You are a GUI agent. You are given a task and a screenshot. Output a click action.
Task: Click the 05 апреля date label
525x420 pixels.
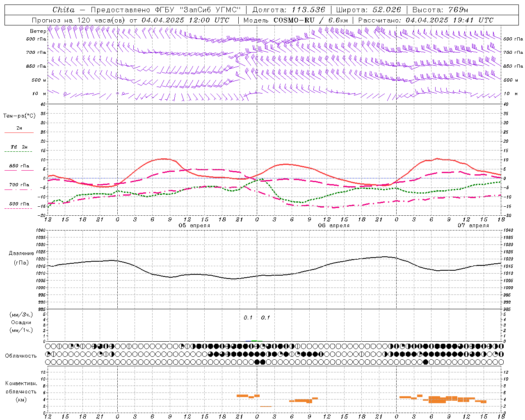coord(194,226)
